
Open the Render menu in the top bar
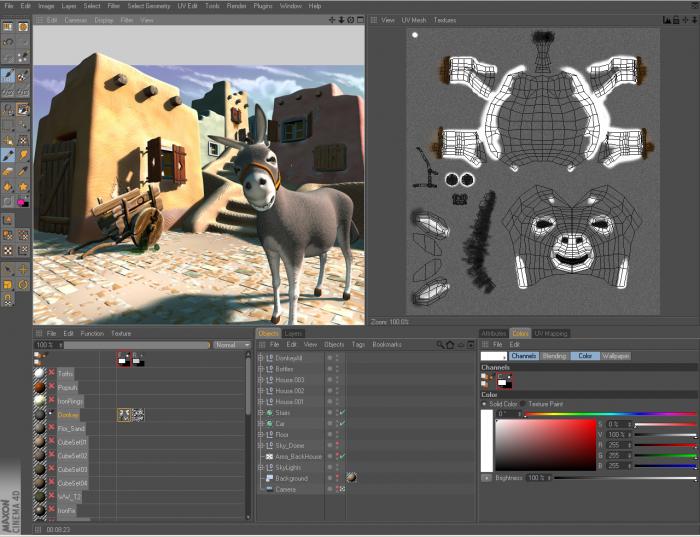(x=237, y=6)
